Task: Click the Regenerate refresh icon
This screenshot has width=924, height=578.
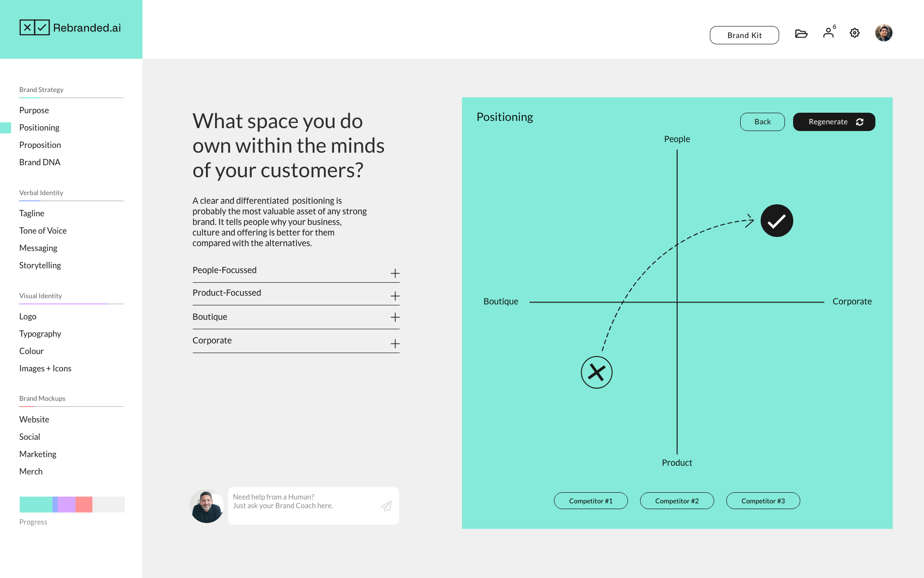Action: (860, 122)
